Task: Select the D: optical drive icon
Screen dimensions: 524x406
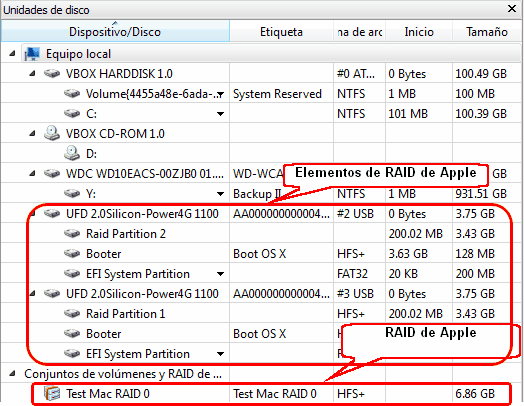Action: [x=72, y=153]
